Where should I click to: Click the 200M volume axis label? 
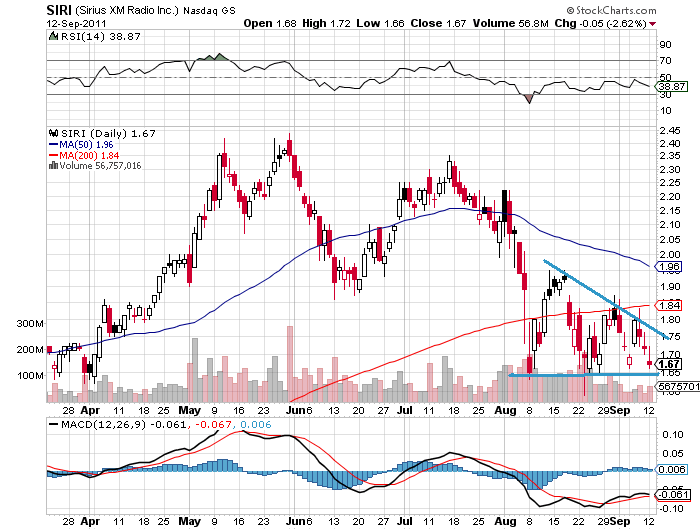[x=30, y=349]
